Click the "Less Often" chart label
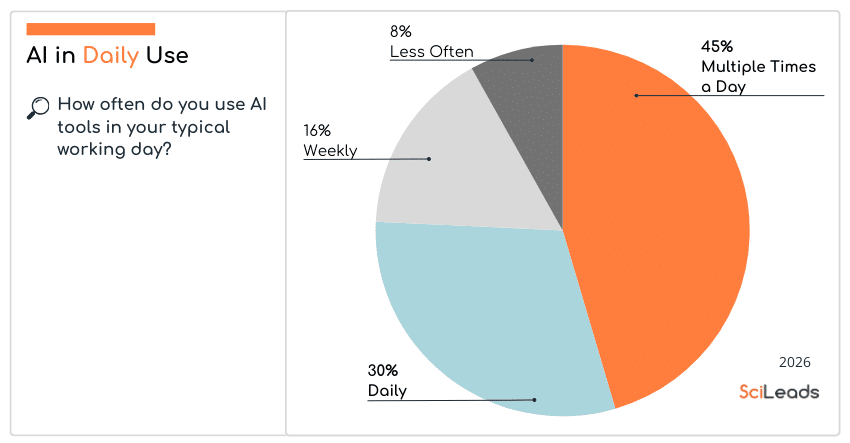850x443 pixels. [431, 52]
